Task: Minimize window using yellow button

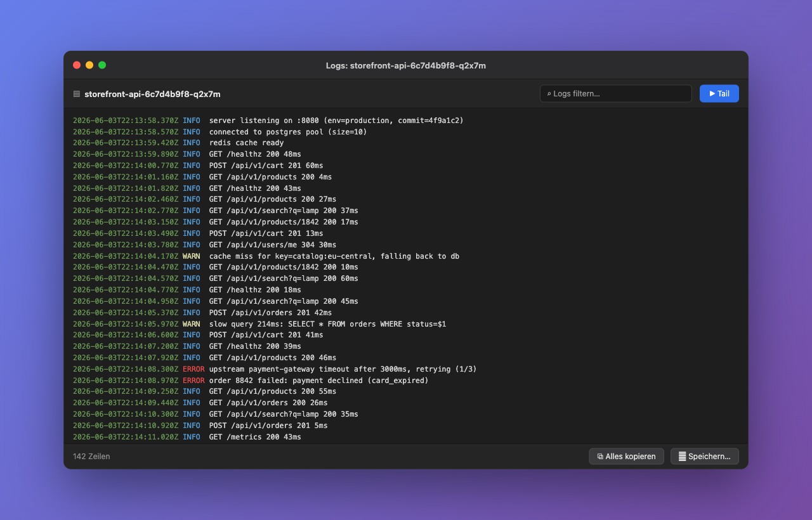Action: tap(89, 65)
